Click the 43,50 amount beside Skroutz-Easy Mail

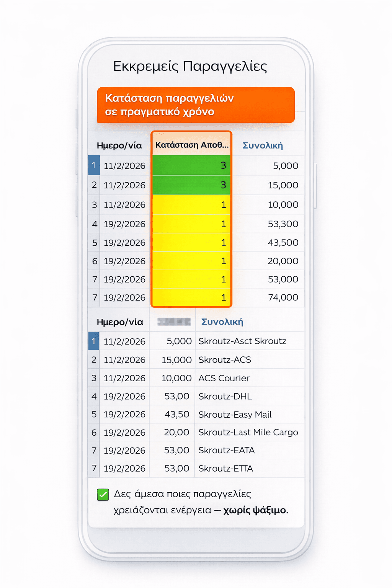pos(177,414)
